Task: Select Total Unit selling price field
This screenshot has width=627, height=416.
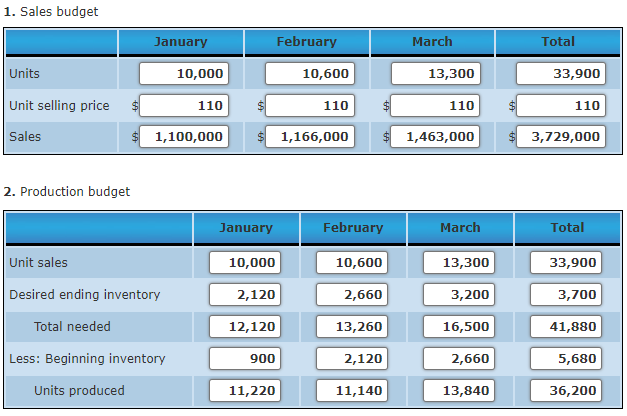Action: coord(561,106)
